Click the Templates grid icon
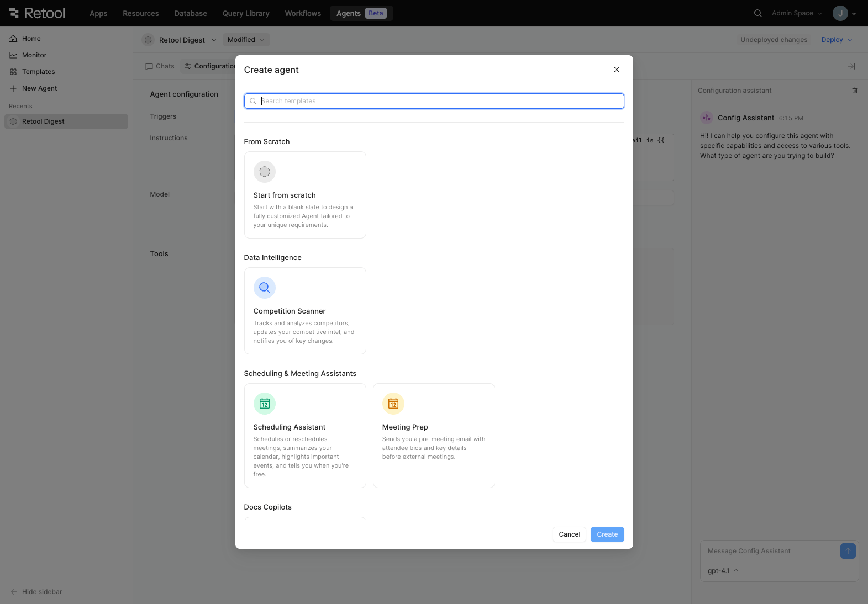 13,72
